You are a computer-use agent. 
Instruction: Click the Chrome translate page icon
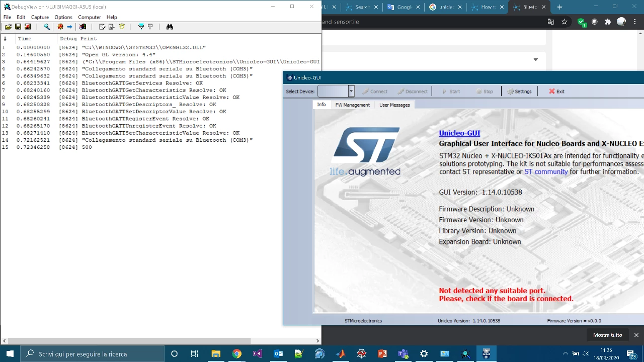[551, 22]
